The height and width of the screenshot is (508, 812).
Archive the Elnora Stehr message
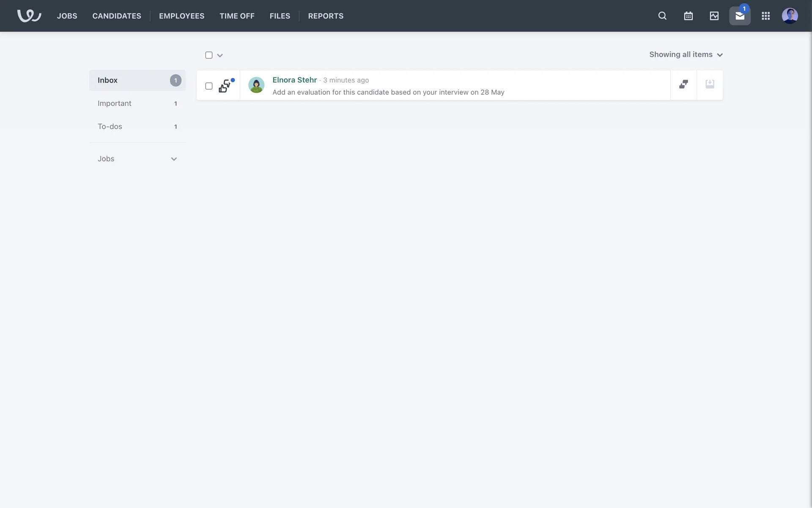(710, 85)
